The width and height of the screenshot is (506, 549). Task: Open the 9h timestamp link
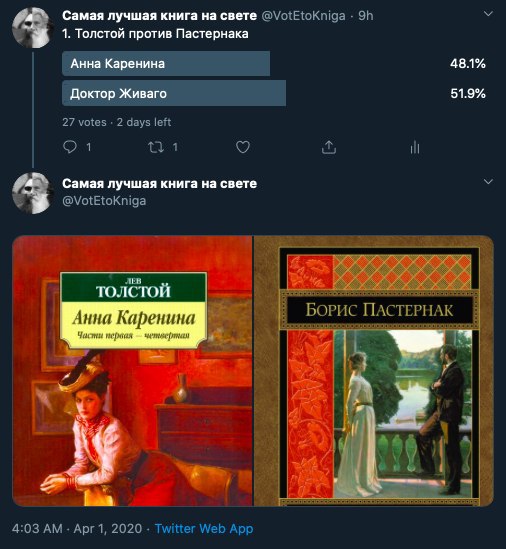point(366,16)
